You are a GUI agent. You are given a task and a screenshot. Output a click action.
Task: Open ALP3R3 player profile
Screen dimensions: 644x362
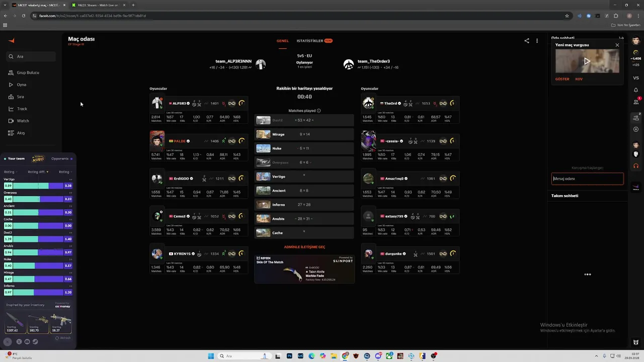pos(180,104)
